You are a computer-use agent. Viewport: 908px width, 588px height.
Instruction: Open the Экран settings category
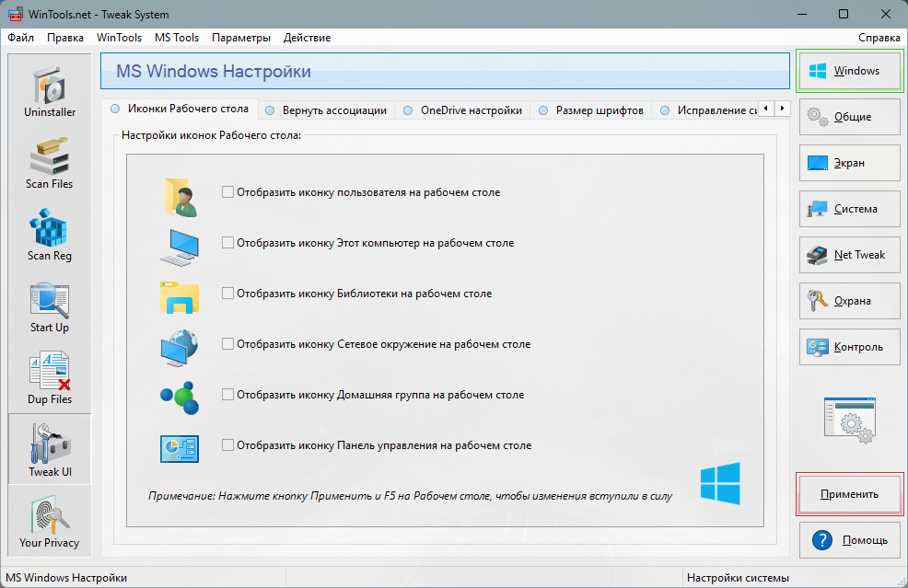point(849,163)
